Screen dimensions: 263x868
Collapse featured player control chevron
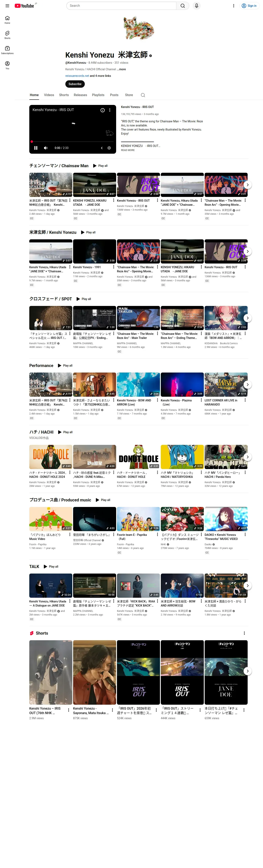(x=102, y=148)
